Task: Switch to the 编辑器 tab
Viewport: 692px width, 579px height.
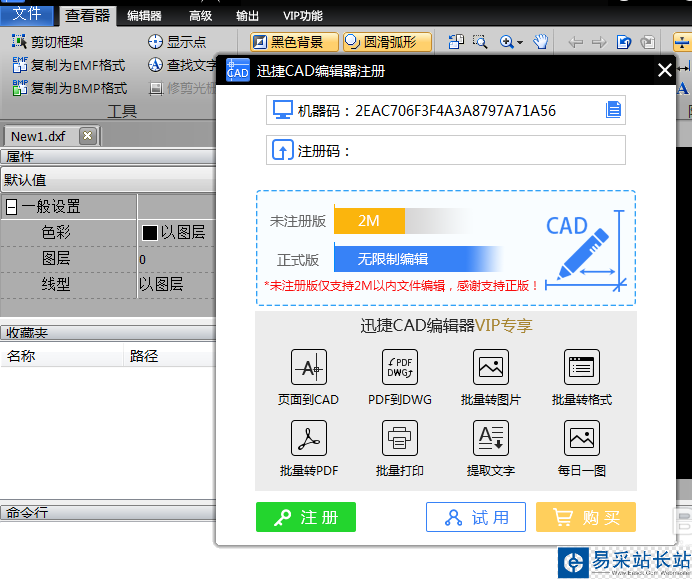Action: 144,16
